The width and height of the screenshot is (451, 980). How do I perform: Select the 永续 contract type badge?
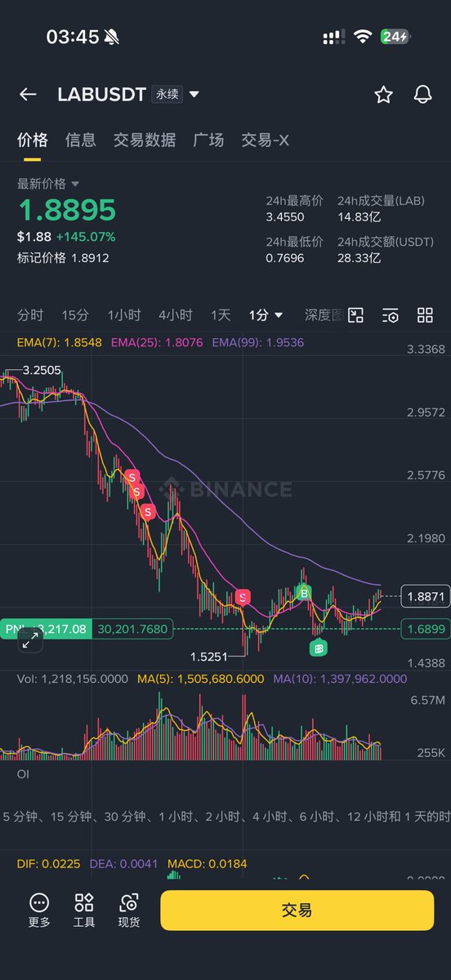167,95
